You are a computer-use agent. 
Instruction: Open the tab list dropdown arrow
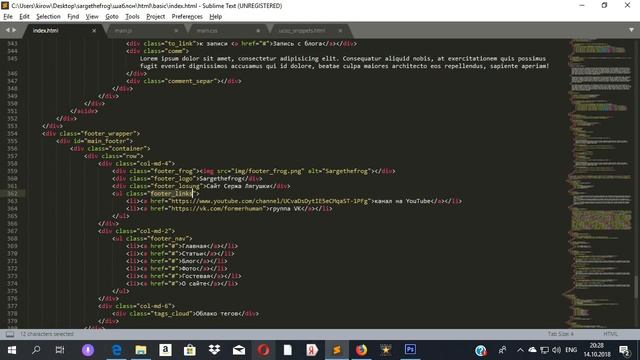tap(631, 30)
